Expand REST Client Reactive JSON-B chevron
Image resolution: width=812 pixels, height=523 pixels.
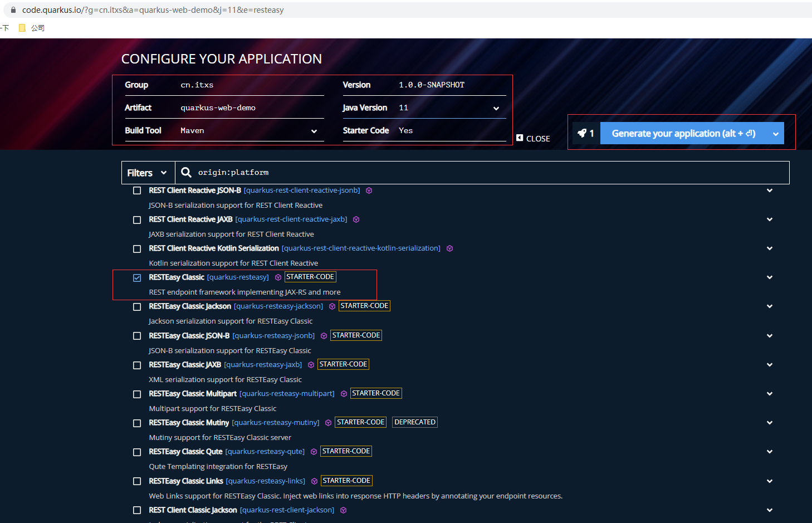pyautogui.click(x=769, y=190)
